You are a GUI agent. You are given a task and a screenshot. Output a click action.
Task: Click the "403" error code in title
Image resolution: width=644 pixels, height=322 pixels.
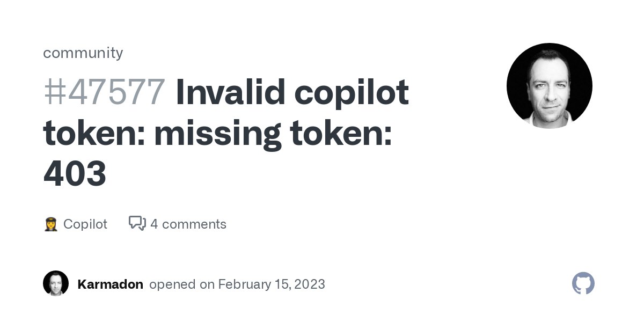point(75,174)
